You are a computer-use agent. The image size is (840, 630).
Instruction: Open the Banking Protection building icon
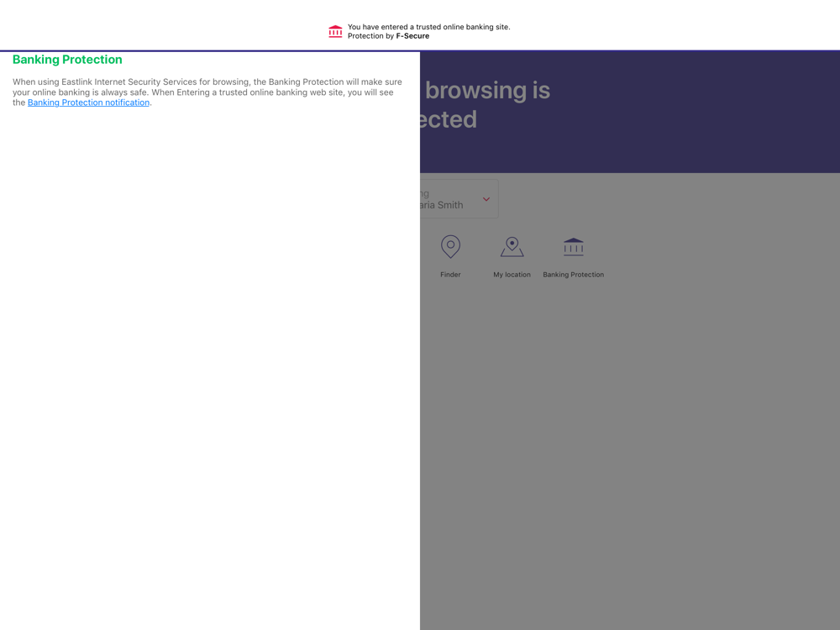tap(573, 247)
